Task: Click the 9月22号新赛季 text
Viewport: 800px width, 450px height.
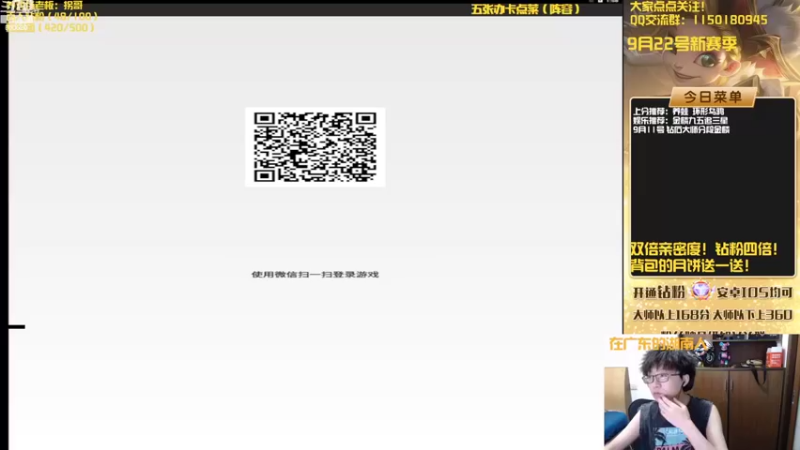Action: pyautogui.click(x=682, y=44)
